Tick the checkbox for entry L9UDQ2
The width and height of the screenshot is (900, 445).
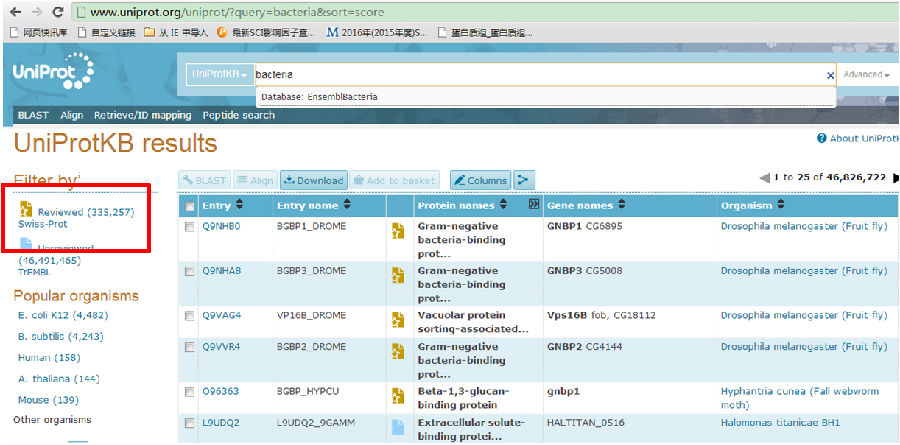click(189, 424)
